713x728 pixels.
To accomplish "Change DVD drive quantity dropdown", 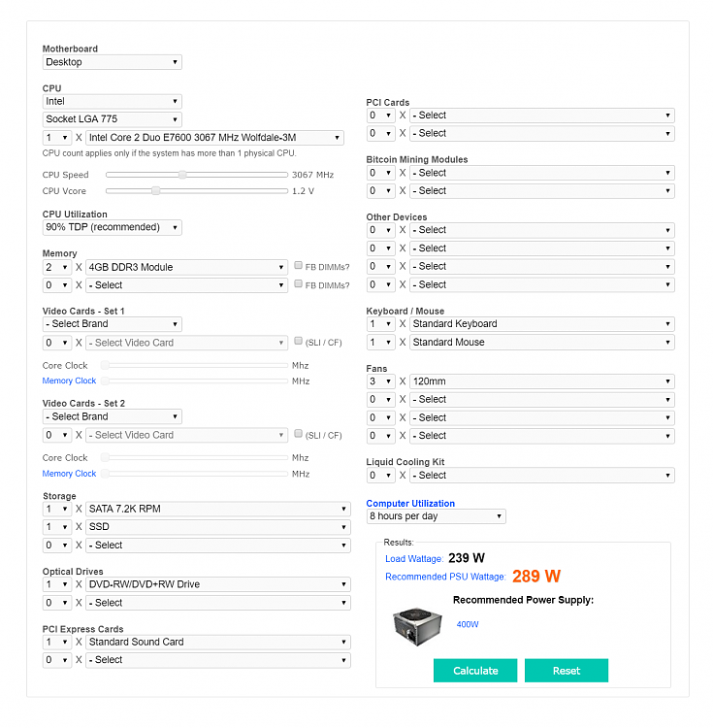I will [x=57, y=584].
